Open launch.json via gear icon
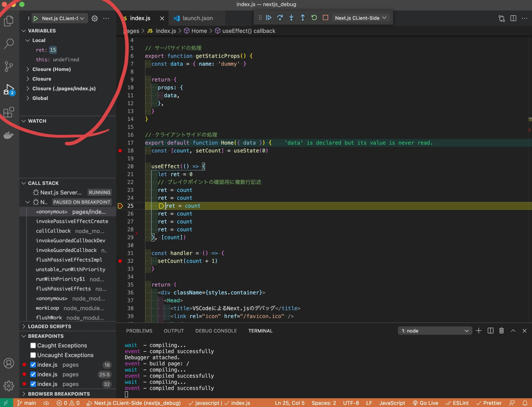This screenshot has width=532, height=407. pyautogui.click(x=94, y=18)
